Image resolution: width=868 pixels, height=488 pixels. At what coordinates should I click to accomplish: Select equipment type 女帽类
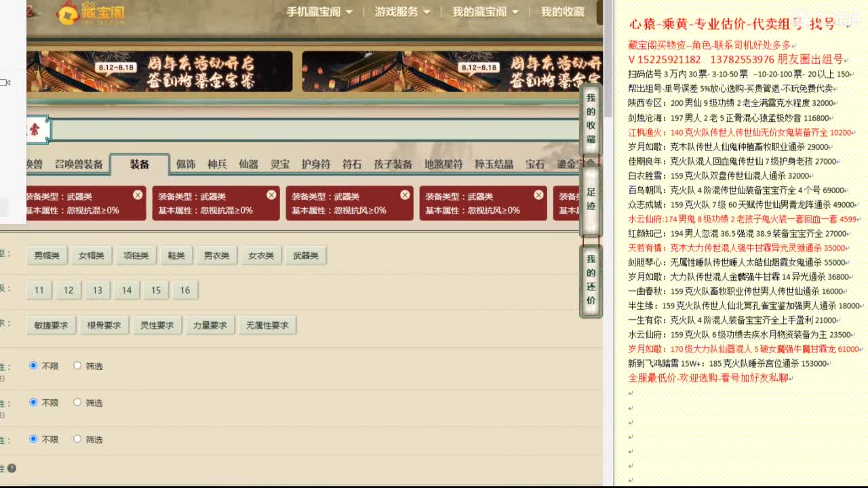[92, 256]
